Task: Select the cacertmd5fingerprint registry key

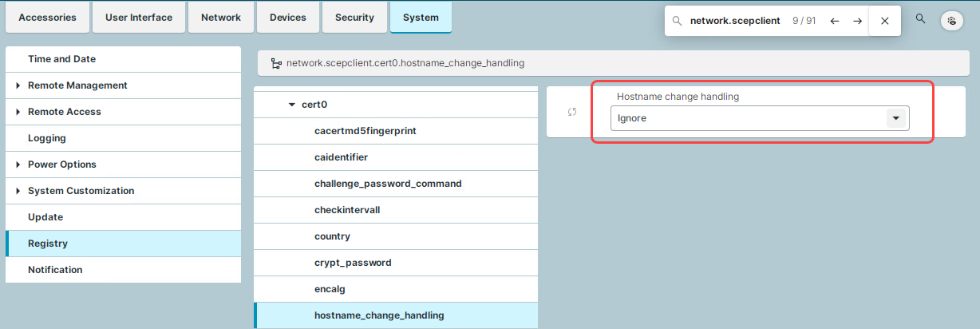Action: (x=366, y=131)
